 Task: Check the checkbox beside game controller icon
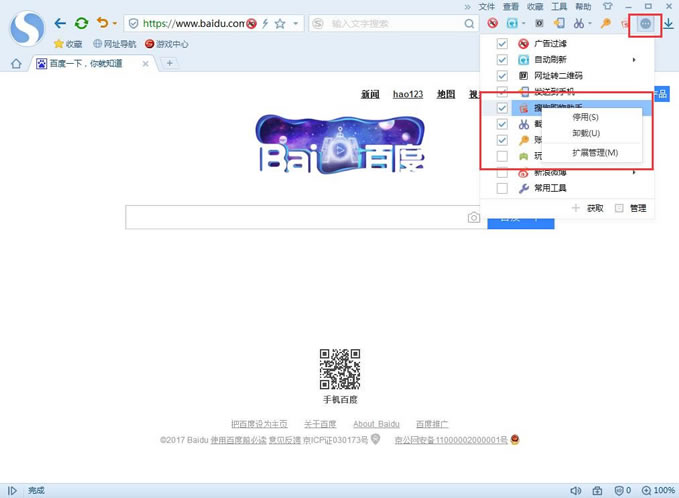tap(502, 156)
